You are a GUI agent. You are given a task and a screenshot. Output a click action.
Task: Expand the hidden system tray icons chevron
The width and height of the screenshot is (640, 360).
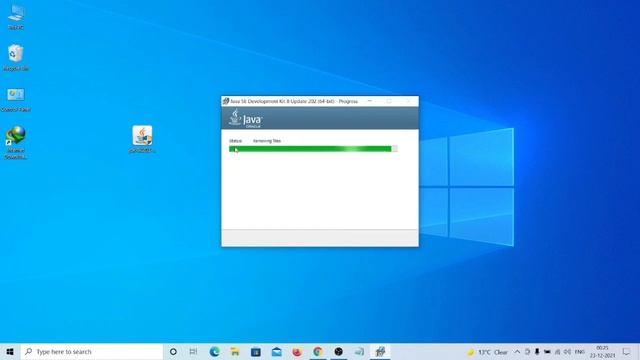coord(517,352)
